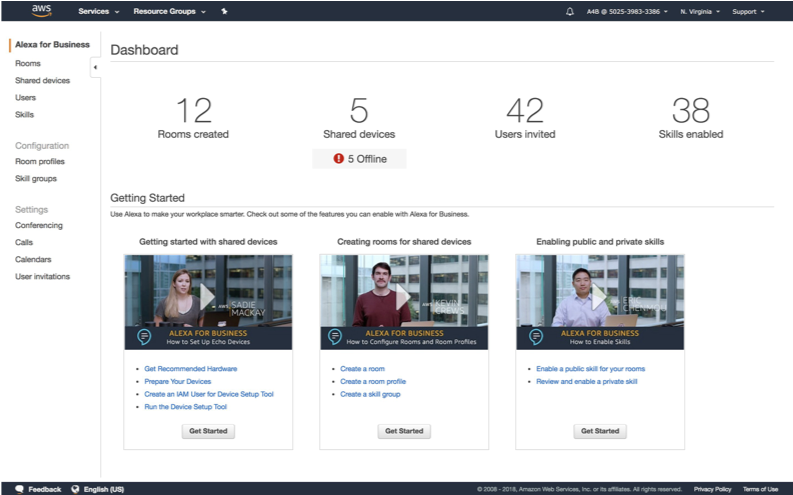793x495 pixels.
Task: Click 'Enabling public and private skills' title
Action: click(600, 242)
